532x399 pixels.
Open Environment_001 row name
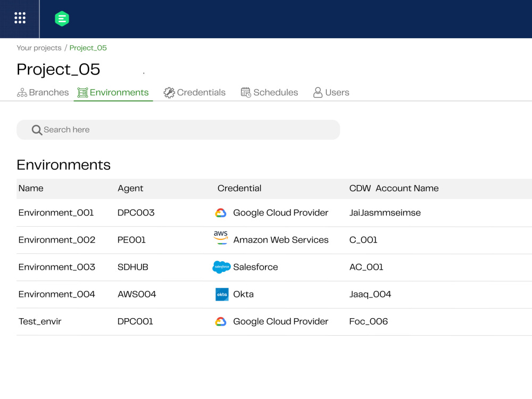click(56, 213)
